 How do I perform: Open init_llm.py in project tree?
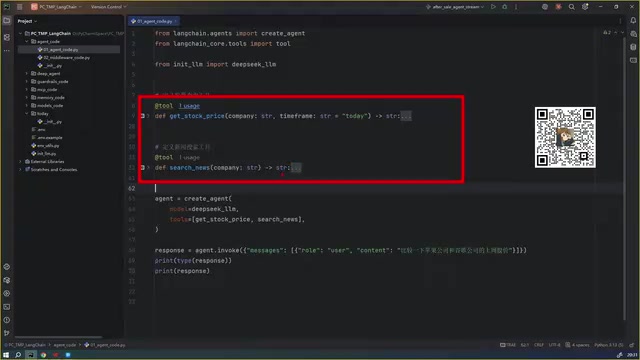tap(44, 154)
